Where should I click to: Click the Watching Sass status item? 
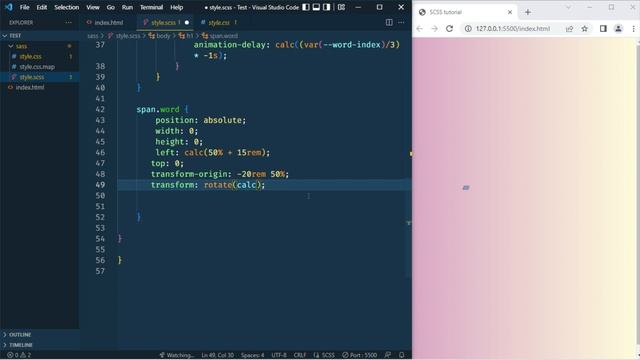[177, 355]
